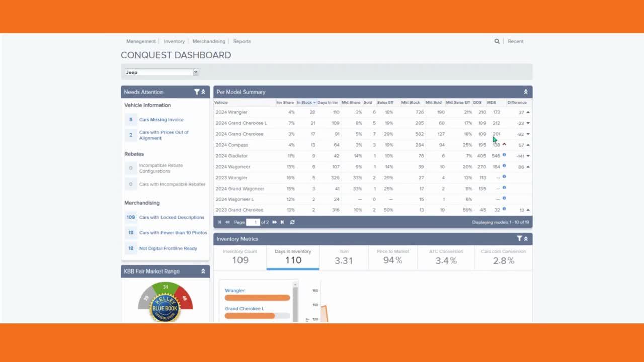Viewport: 644px width, 362px height.
Task: Jump to last page of model summary
Action: point(282,222)
